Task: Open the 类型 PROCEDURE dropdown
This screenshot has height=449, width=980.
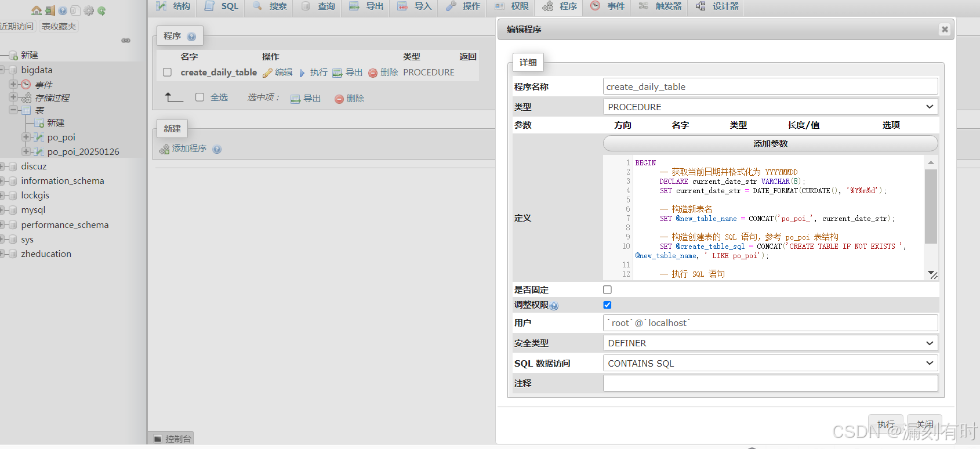Action: tap(770, 107)
